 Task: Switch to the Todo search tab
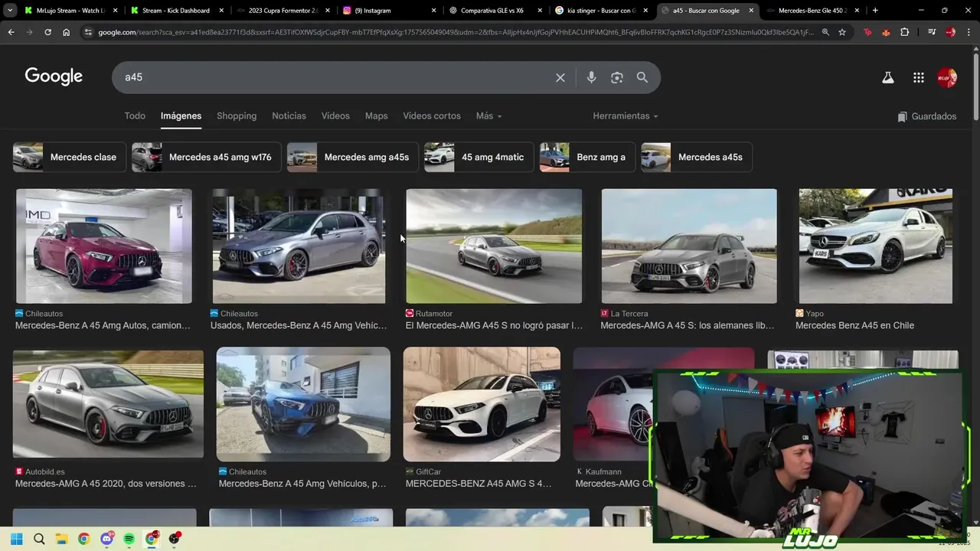135,116
